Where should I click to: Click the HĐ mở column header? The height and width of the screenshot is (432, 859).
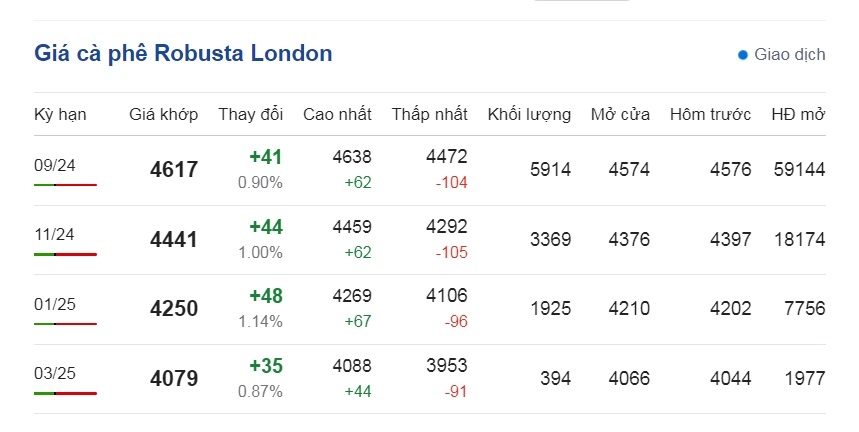(x=798, y=114)
